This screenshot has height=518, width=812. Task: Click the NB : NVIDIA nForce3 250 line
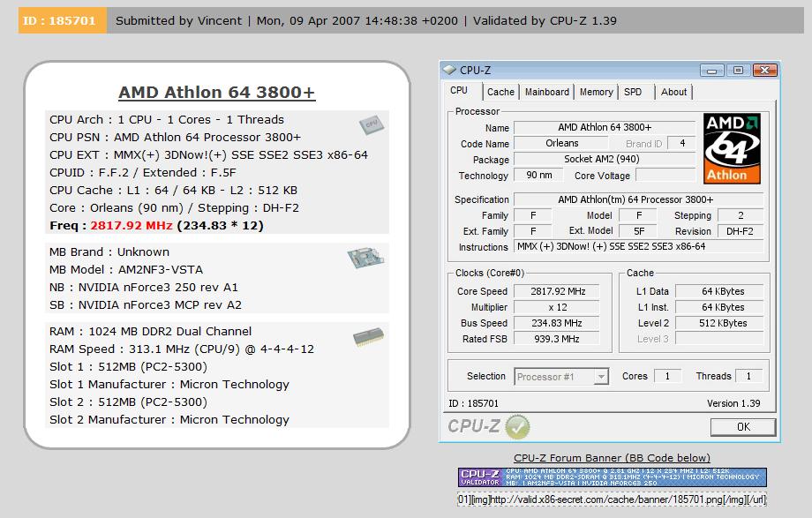point(144,288)
